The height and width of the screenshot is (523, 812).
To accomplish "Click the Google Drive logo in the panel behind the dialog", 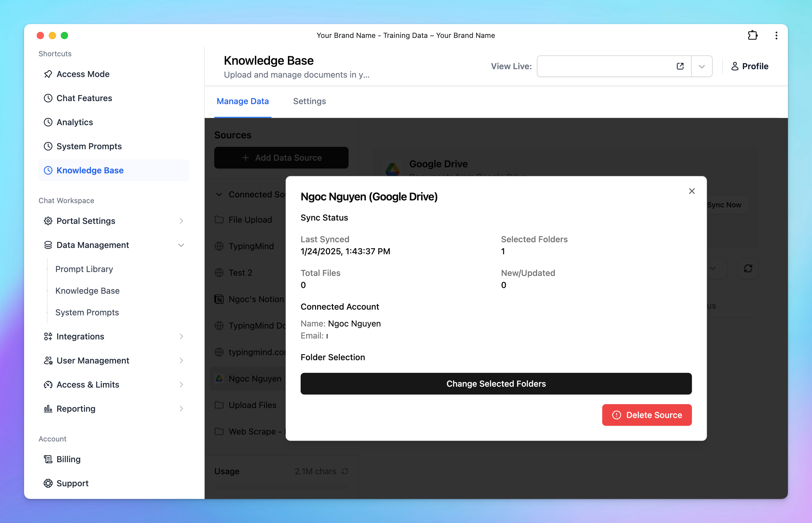I will tap(392, 169).
